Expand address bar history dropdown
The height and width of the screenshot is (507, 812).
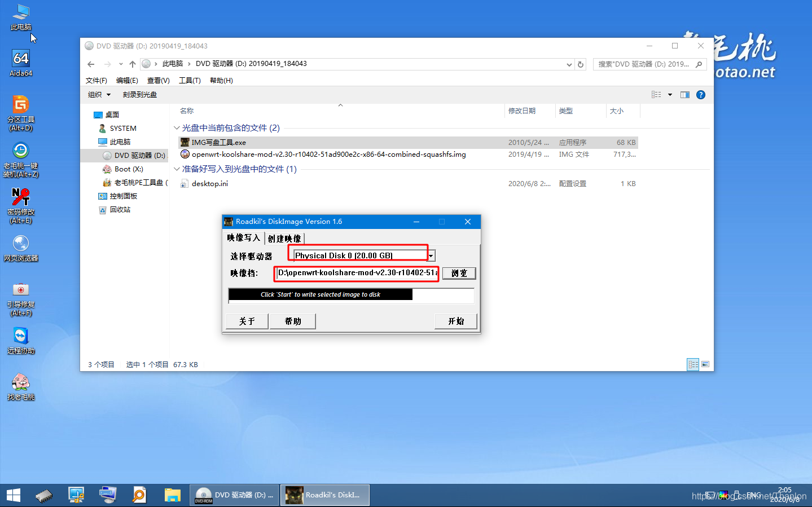[x=569, y=64]
